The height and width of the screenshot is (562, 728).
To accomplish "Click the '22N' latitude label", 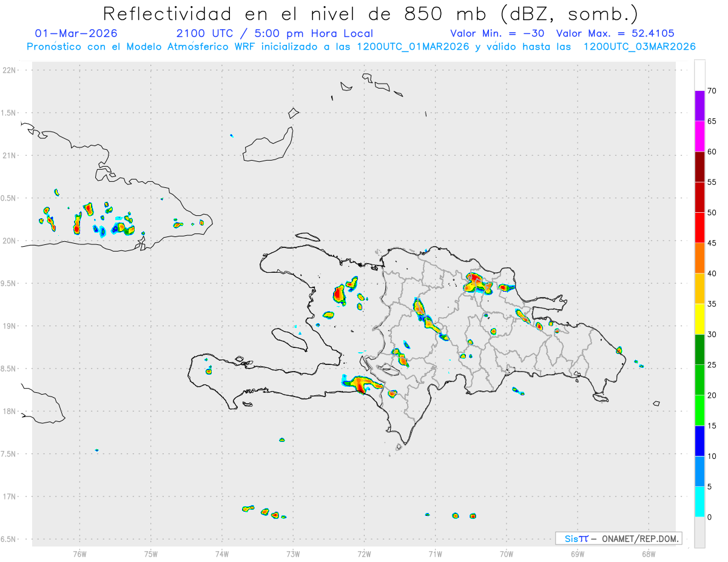I will [10, 70].
